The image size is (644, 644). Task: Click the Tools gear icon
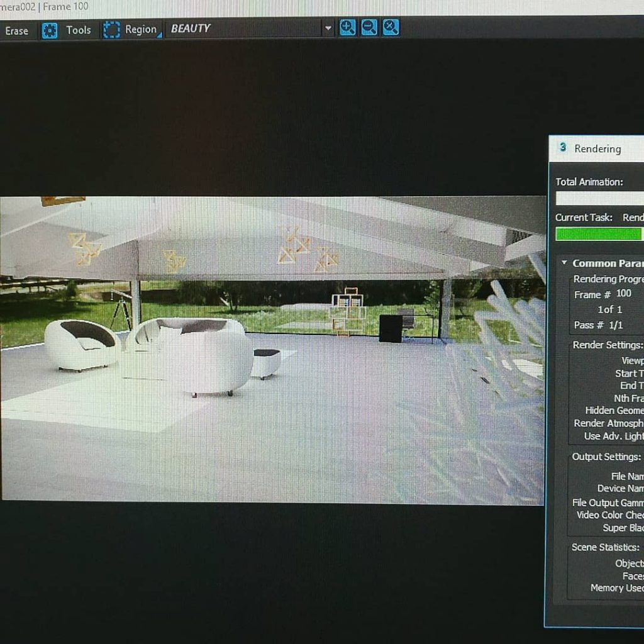(50, 31)
